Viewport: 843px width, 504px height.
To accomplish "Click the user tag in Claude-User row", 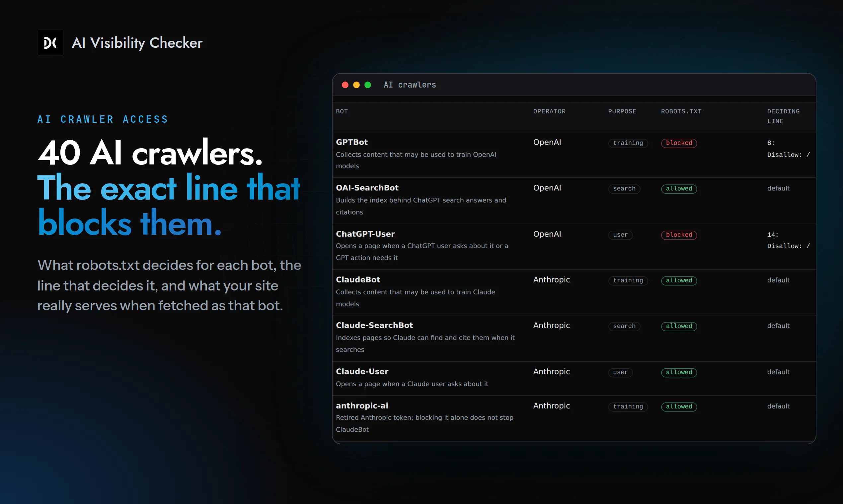I will 620,372.
